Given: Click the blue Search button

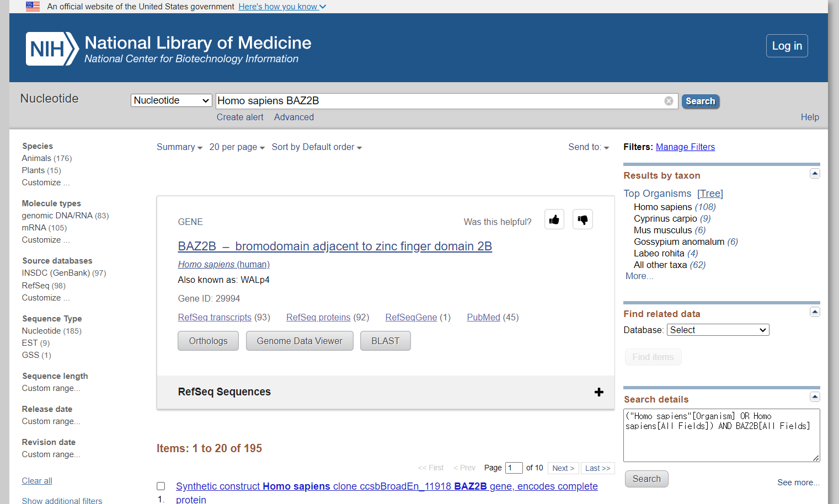Looking at the screenshot, I should click(x=701, y=101).
